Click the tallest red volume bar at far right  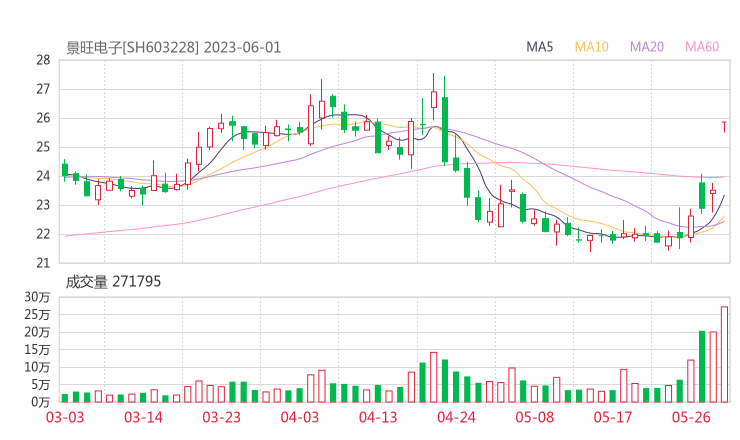724,355
